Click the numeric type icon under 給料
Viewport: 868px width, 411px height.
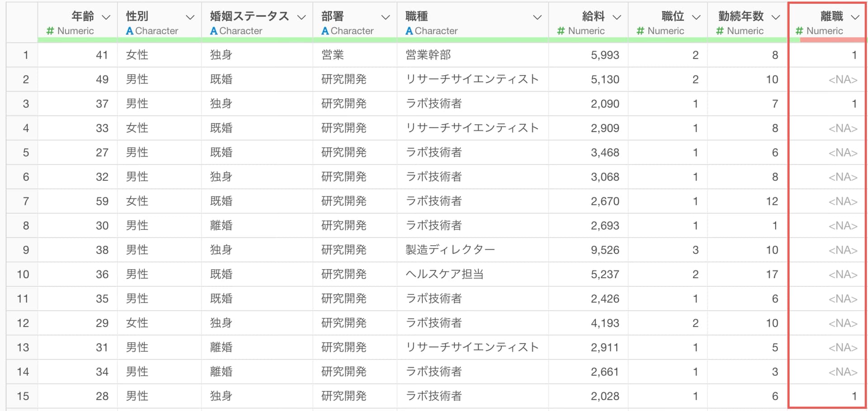[x=561, y=31]
